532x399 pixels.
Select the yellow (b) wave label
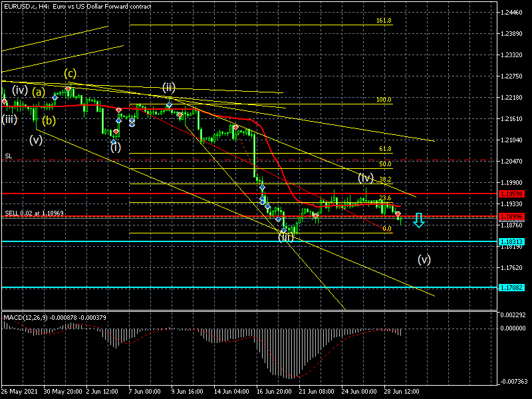(49, 120)
